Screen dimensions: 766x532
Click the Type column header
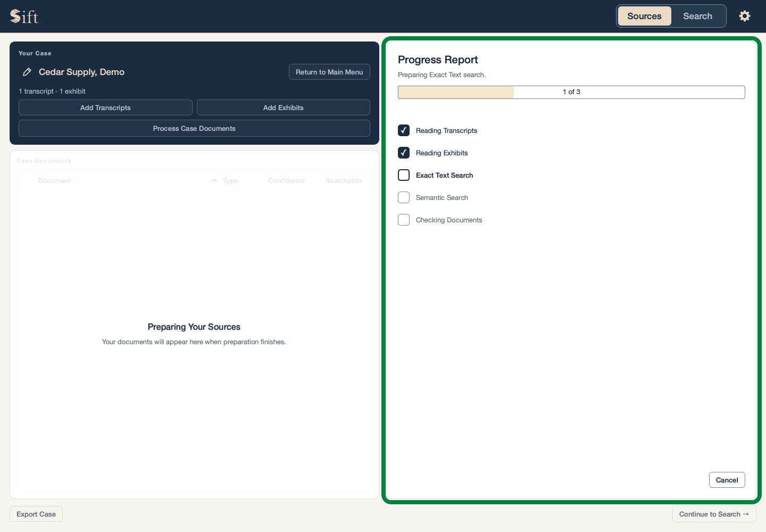tap(231, 181)
